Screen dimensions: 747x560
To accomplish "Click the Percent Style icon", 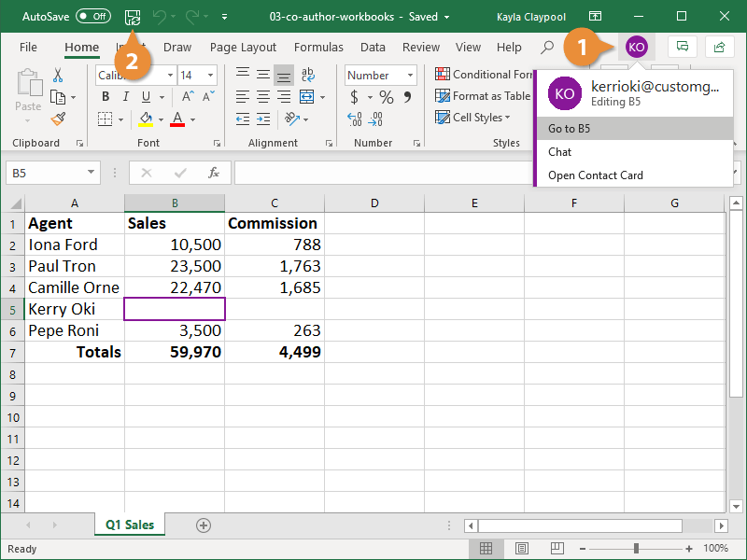I will point(387,97).
